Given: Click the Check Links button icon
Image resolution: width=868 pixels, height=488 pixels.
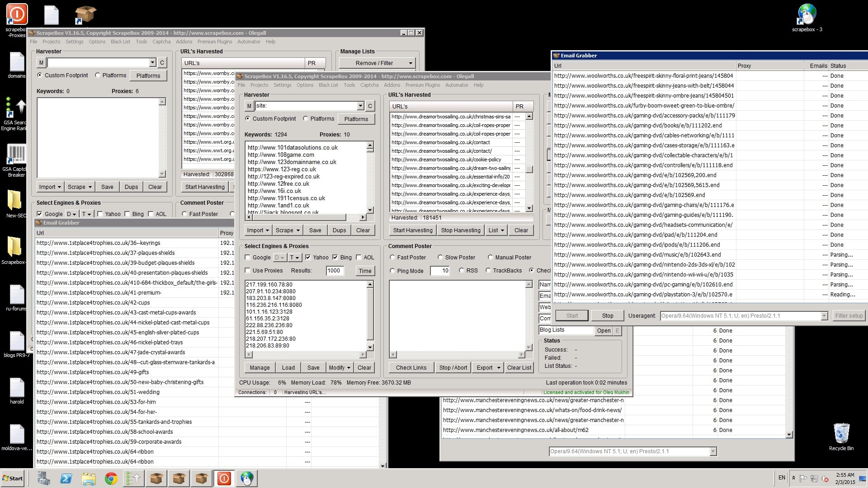Looking at the screenshot, I should point(411,367).
